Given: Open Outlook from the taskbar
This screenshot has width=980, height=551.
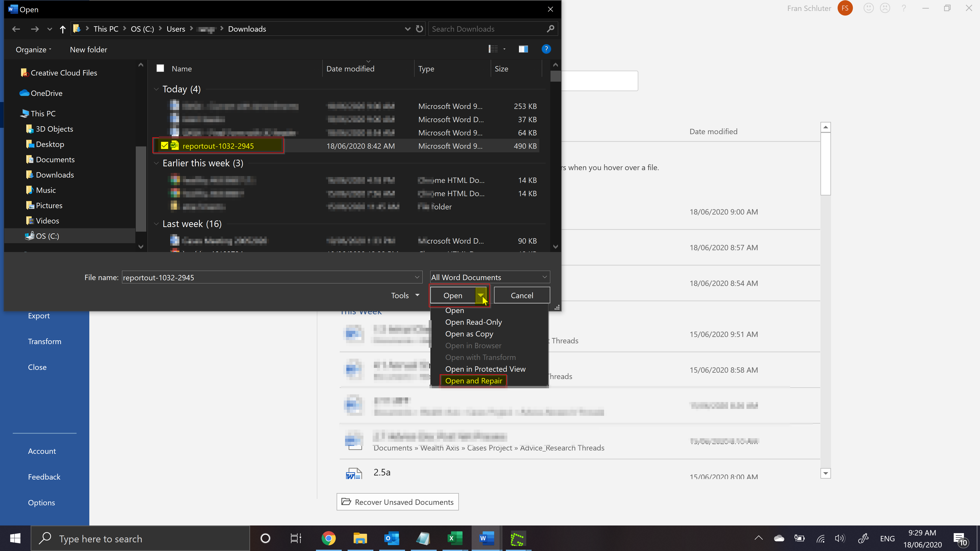Looking at the screenshot, I should pos(392,539).
